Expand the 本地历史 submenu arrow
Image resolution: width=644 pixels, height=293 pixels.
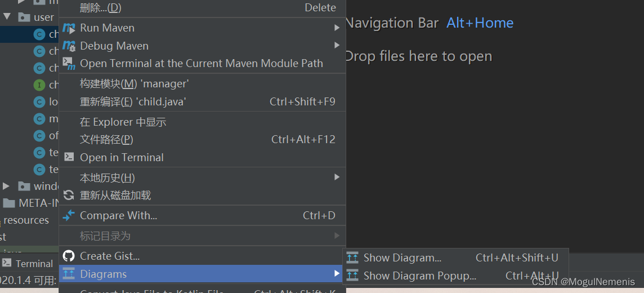(337, 177)
